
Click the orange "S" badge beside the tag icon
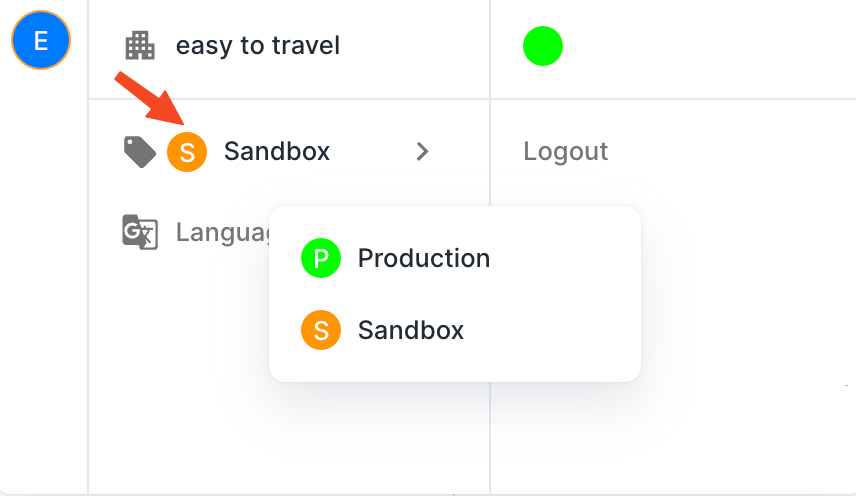pos(187,152)
